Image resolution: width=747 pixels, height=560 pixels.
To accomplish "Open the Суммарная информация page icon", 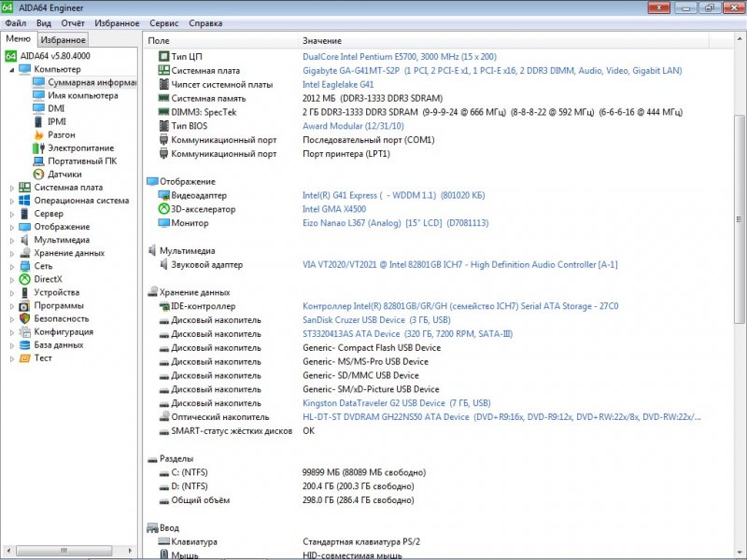I will pyautogui.click(x=39, y=81).
